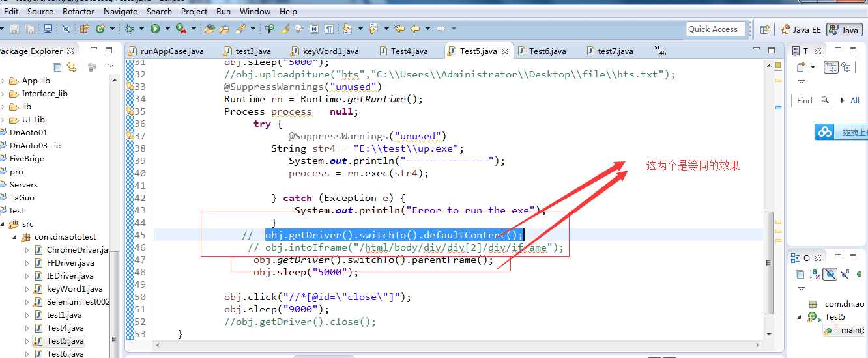Image resolution: width=868 pixels, height=358 pixels.
Task: Click the Find field in Task List
Action: 812,100
